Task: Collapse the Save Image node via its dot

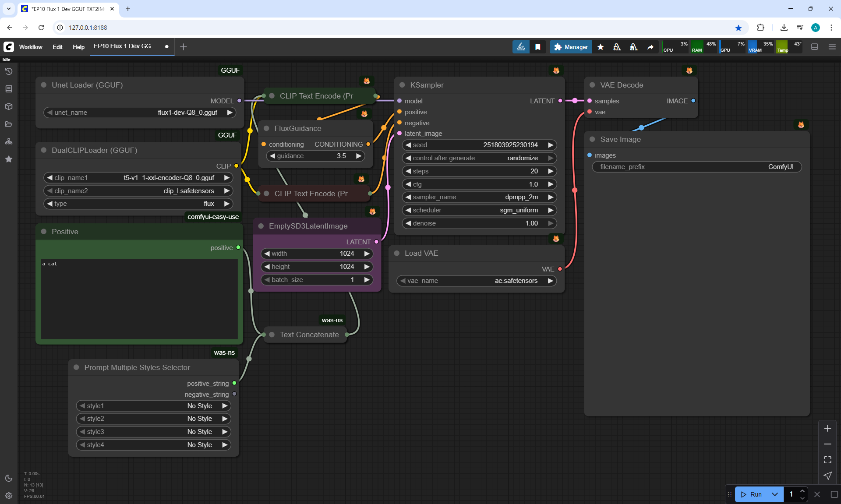Action: click(592, 139)
